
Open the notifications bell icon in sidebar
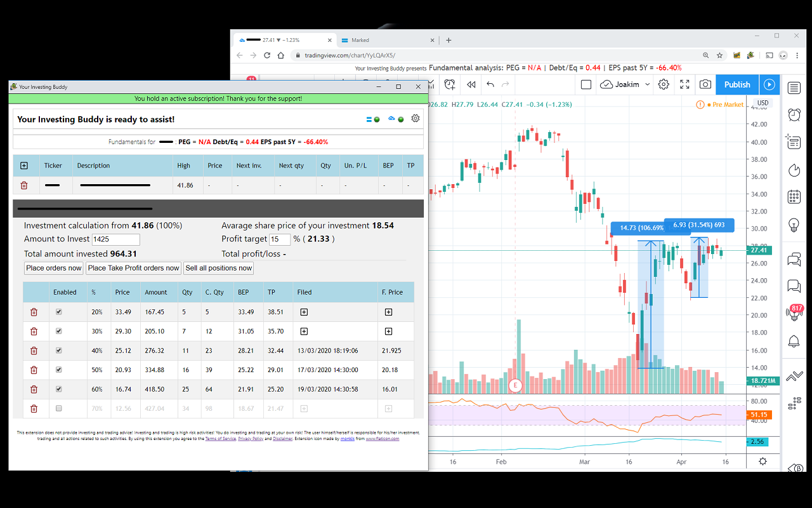(794, 342)
